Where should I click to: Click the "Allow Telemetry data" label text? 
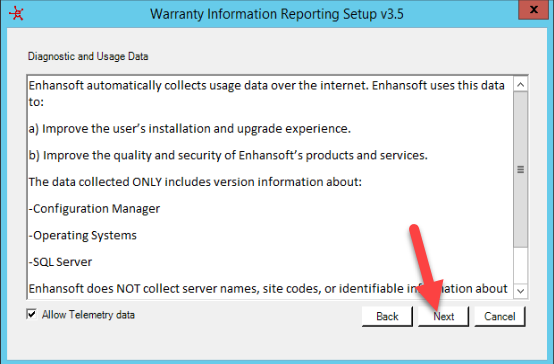[88, 315]
